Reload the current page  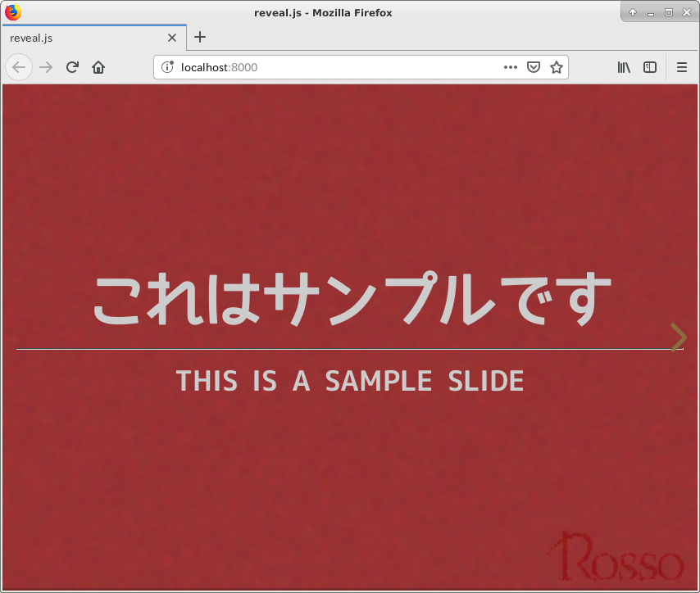pos(71,67)
